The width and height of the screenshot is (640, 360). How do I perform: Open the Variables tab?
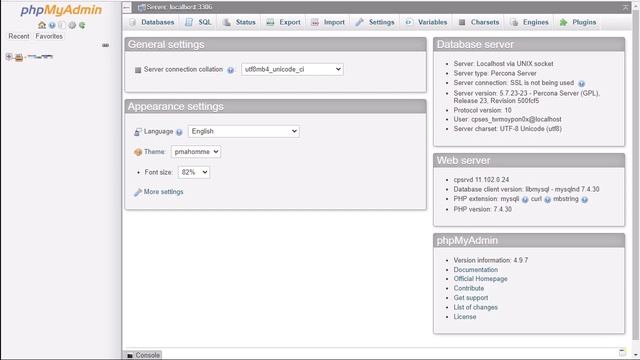(x=426, y=22)
